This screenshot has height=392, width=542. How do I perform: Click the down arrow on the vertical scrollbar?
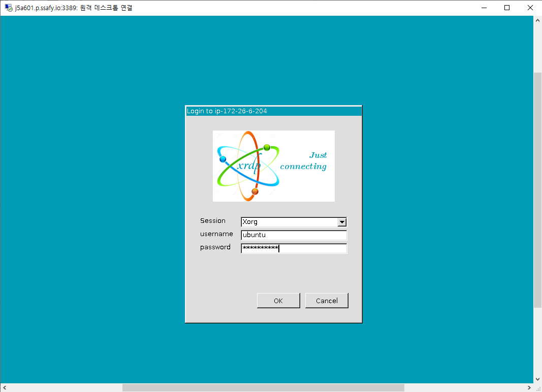(x=537, y=378)
